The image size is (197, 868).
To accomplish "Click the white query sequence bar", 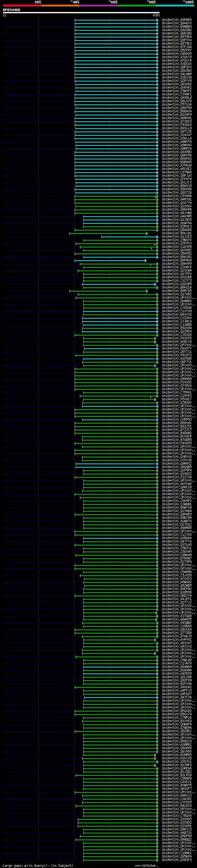I will tap(81, 12).
